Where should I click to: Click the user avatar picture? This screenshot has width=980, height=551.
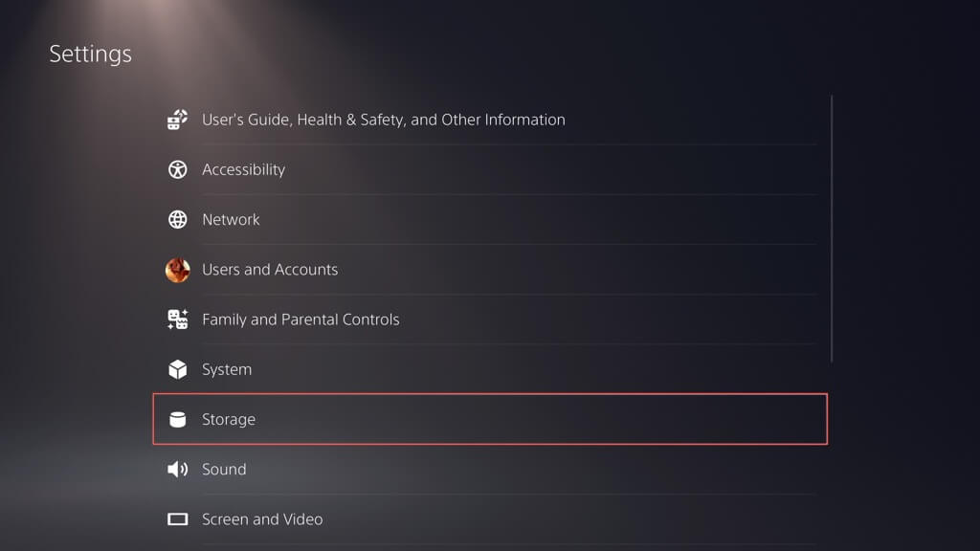point(177,270)
